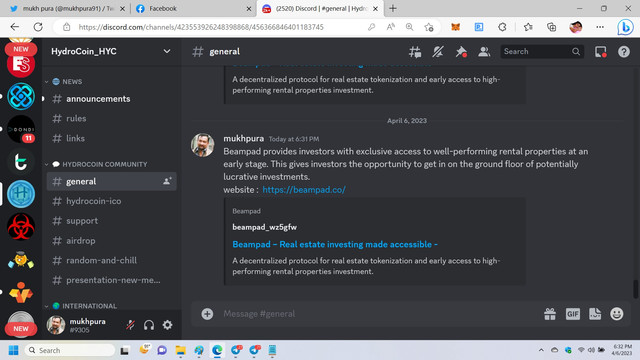Open the sticker picker icon
The image size is (640, 360).
click(x=595, y=313)
